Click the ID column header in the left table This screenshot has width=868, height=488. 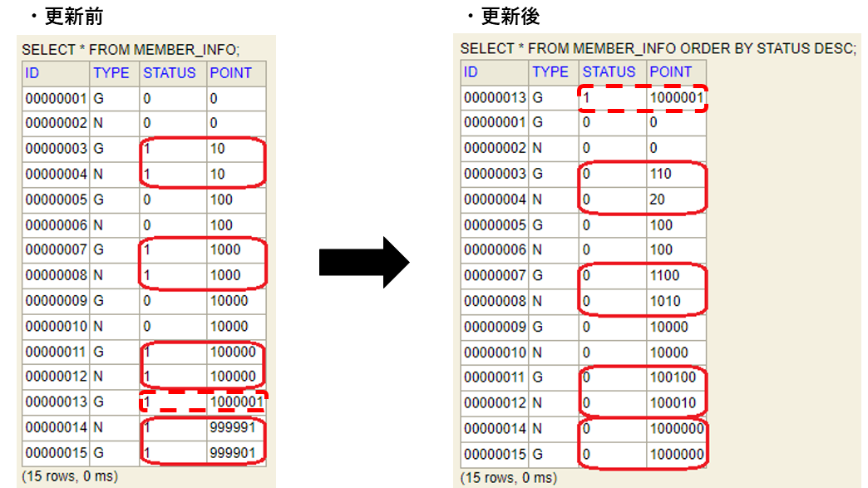(x=30, y=72)
